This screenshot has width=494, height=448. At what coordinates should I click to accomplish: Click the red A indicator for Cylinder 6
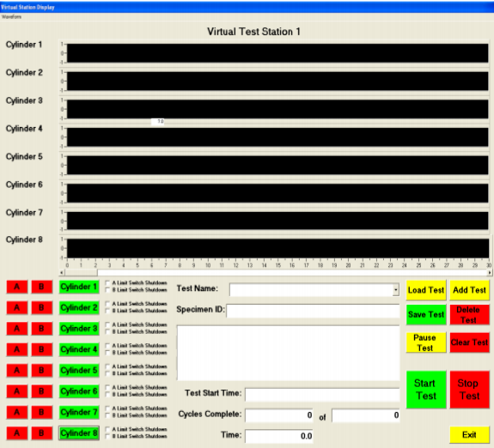(17, 391)
